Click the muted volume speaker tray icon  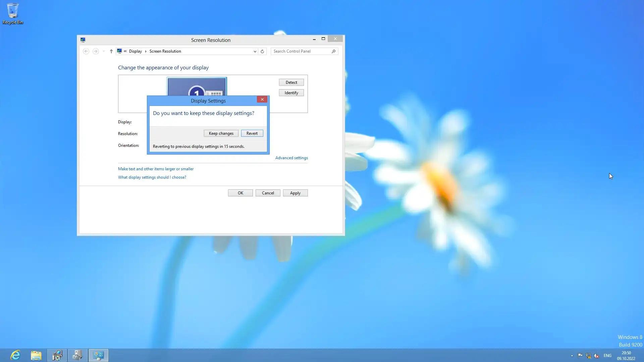[596, 356]
